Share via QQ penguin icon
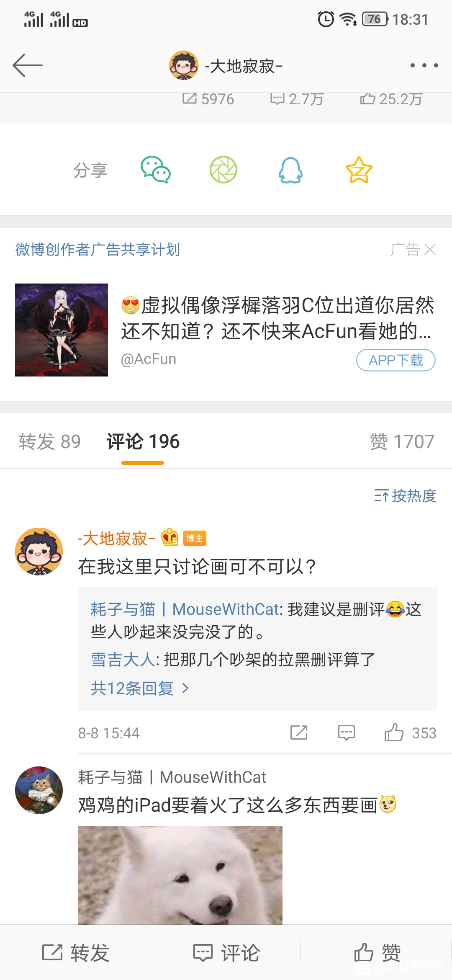 coord(291,170)
